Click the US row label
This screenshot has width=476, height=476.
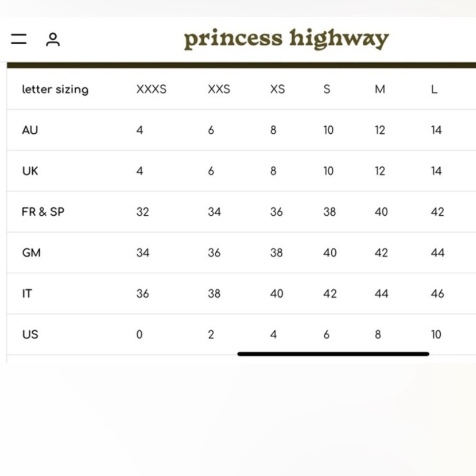coord(30,335)
